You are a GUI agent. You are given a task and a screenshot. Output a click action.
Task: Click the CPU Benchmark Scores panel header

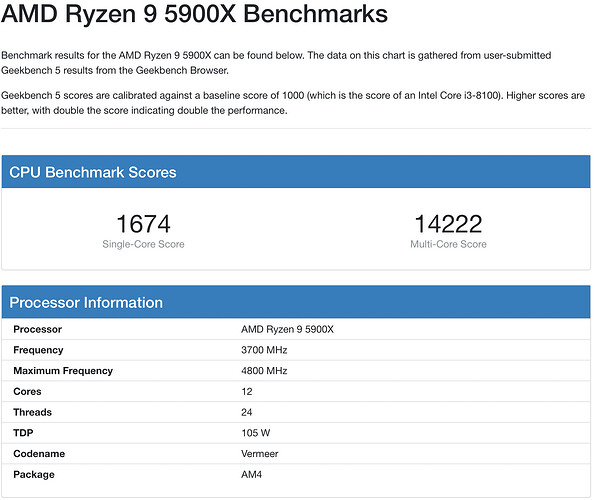click(x=296, y=172)
